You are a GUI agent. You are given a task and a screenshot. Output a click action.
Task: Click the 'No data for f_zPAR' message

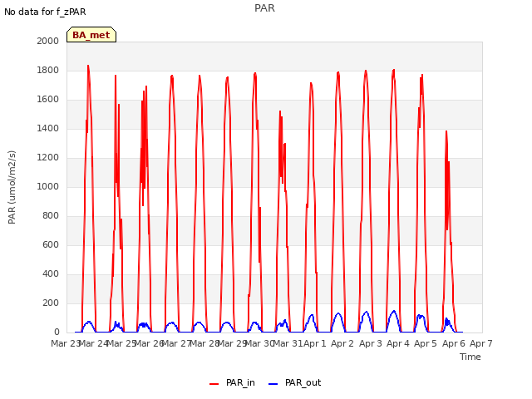tap(45, 12)
